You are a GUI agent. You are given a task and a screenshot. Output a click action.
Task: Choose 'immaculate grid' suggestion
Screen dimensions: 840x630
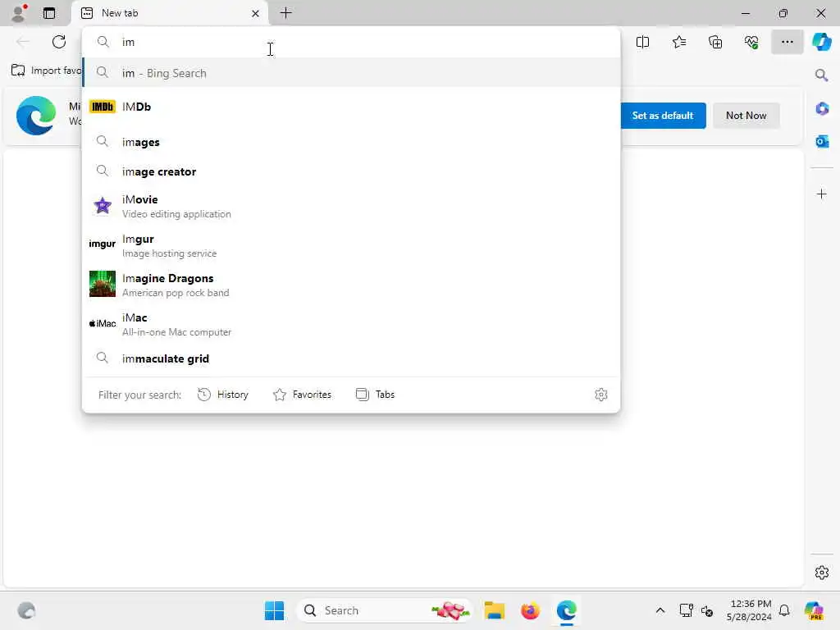coord(351,358)
